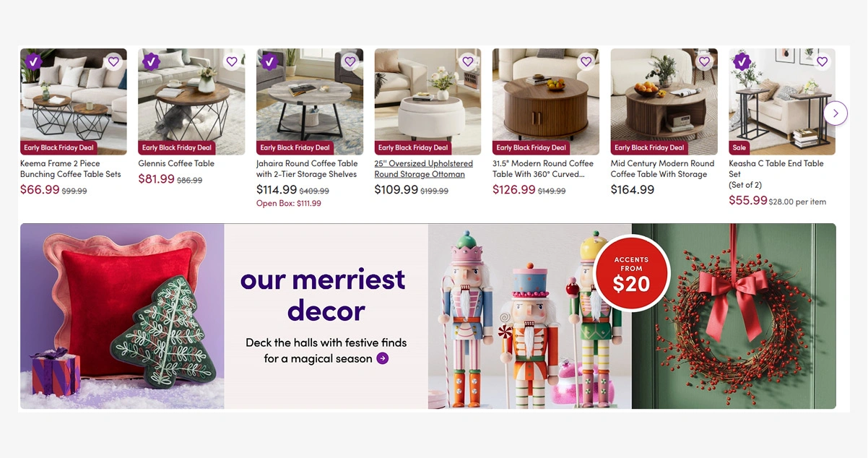Click 'Accents from $20' red badge
The height and width of the screenshot is (458, 868).
pos(632,273)
